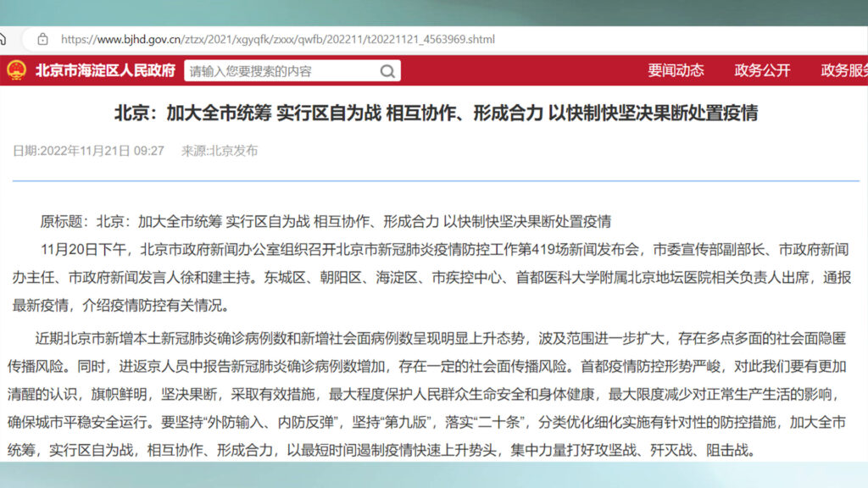Click the magnifier search icon

coord(387,71)
